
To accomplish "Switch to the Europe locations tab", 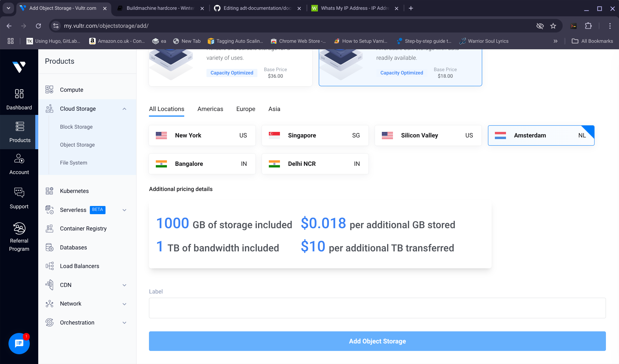I will tap(246, 109).
